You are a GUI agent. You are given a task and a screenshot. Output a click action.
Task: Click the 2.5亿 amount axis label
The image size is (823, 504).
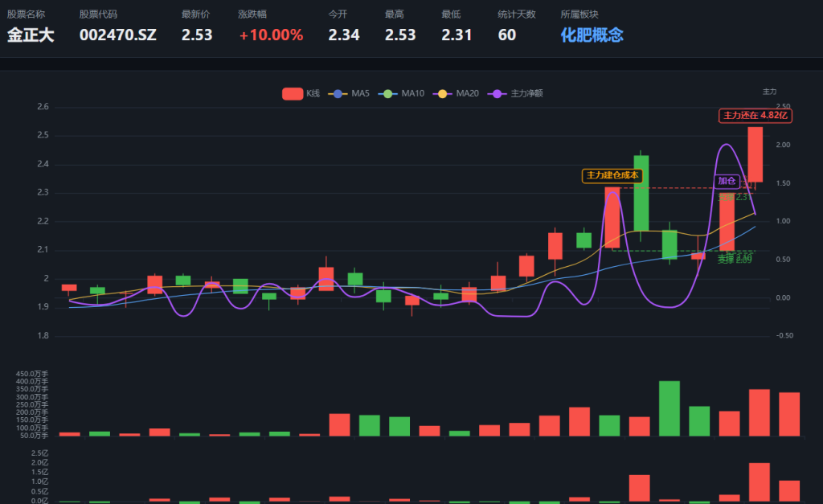coord(40,453)
